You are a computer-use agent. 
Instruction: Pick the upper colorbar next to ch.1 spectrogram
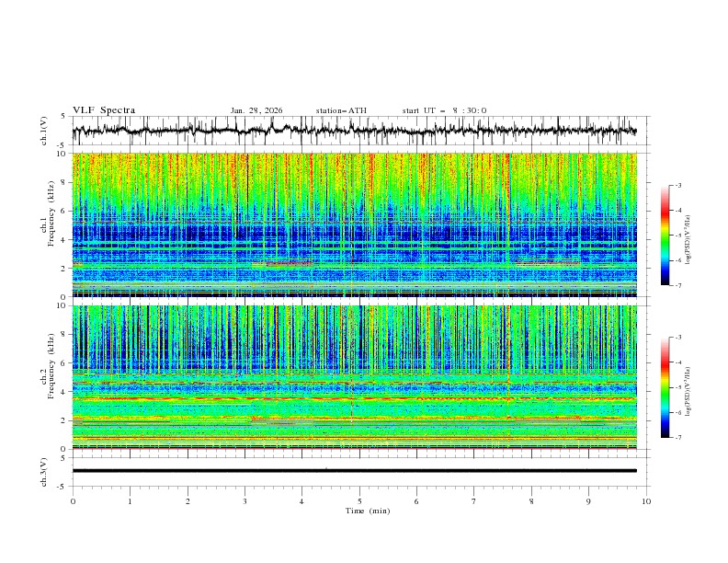[665, 235]
